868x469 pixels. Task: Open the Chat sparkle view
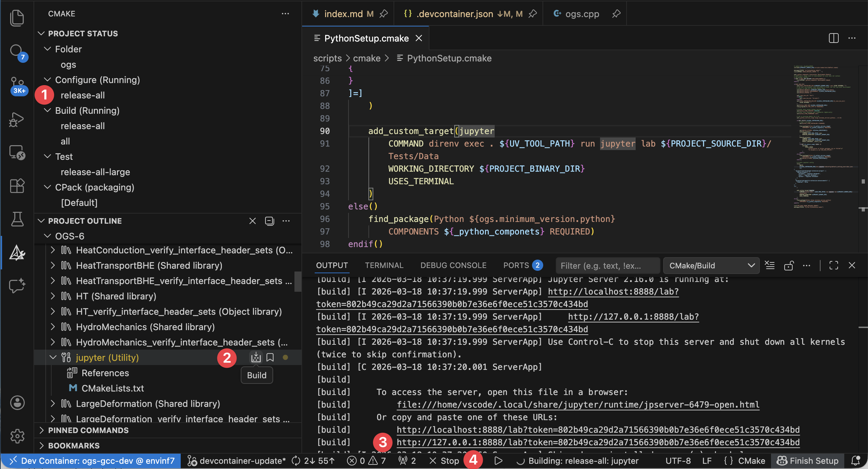(x=17, y=285)
